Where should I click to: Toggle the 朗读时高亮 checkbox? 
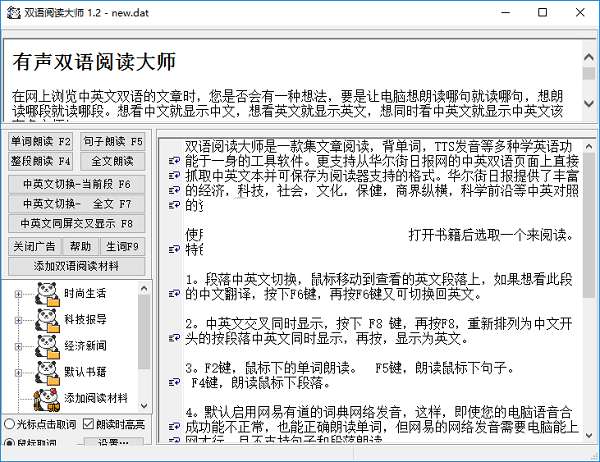click(88, 424)
